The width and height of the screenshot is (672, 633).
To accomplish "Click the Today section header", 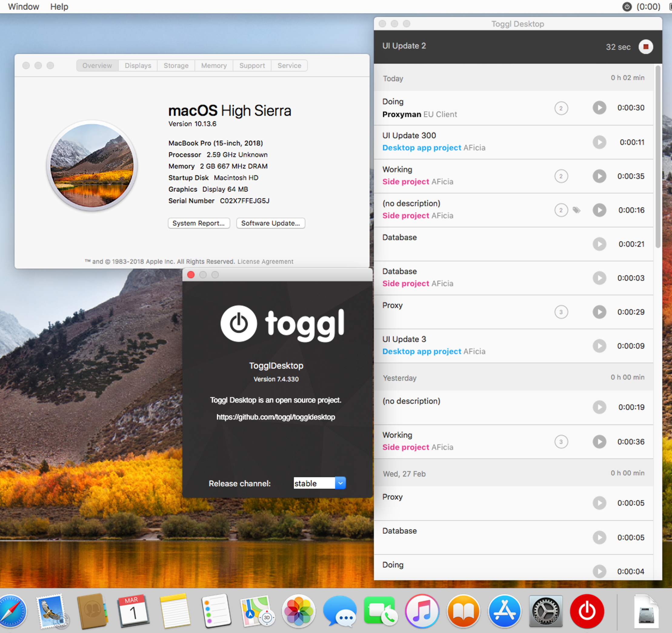I will tap(513, 78).
